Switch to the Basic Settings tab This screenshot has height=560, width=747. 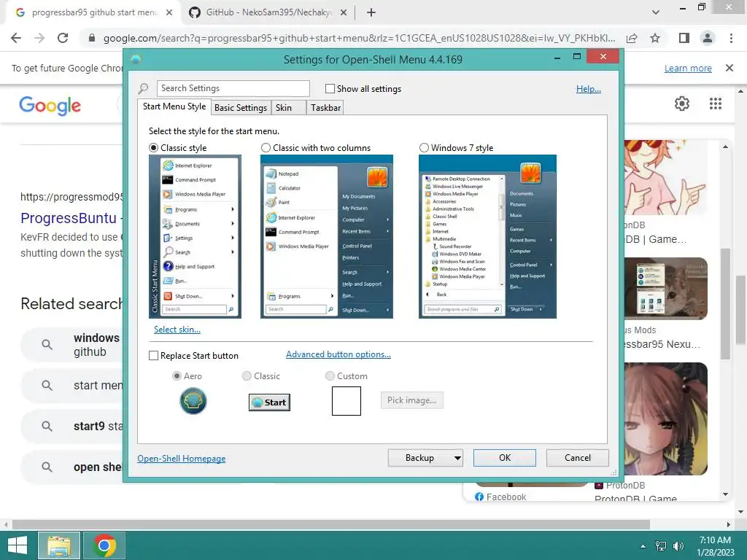[241, 108]
